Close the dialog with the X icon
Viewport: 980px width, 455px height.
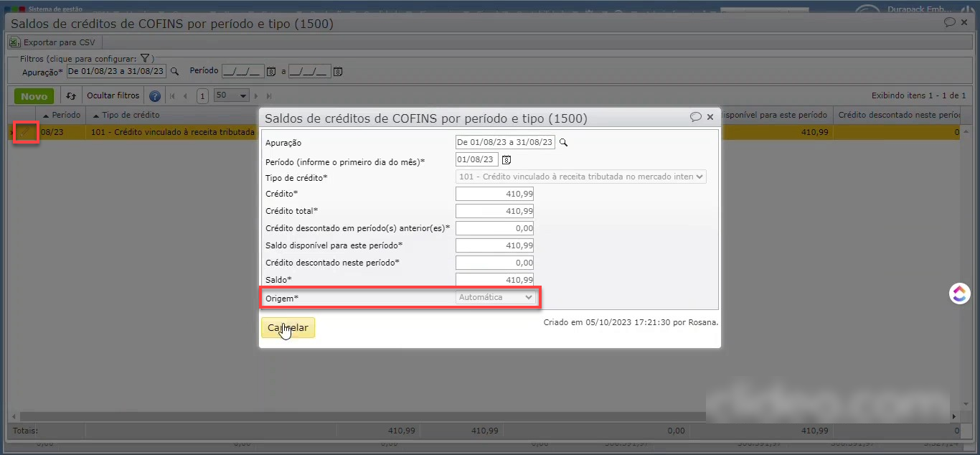pos(710,117)
